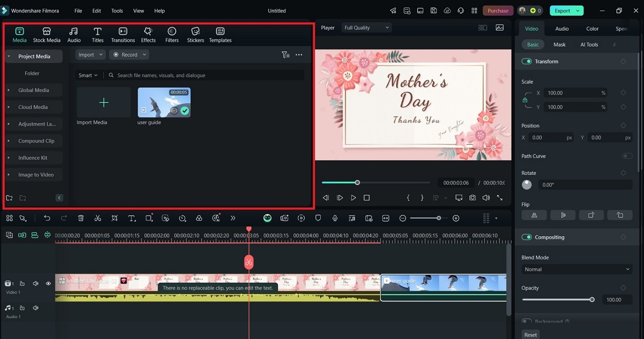
Task: Select the Folder item under Project Media
Action: 32,73
